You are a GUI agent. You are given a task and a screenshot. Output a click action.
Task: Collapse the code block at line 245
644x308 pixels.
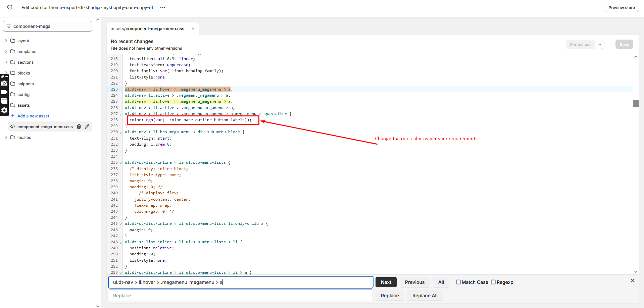[x=121, y=224]
